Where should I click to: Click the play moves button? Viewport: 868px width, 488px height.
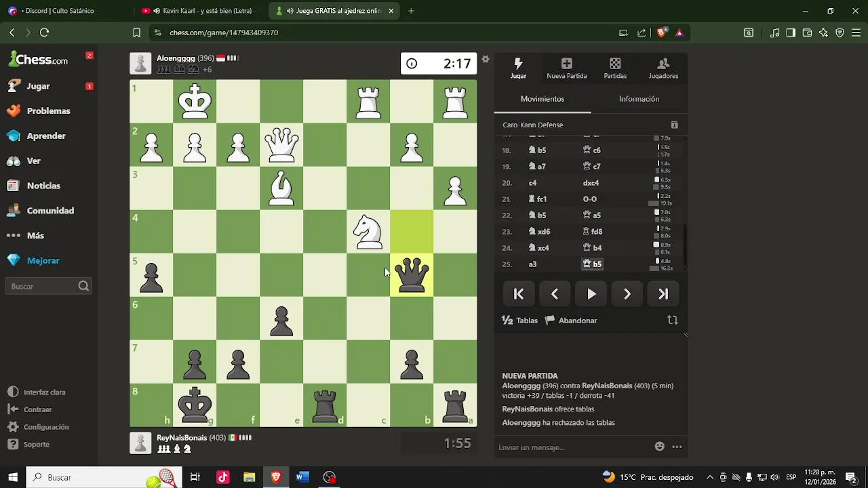click(x=591, y=294)
